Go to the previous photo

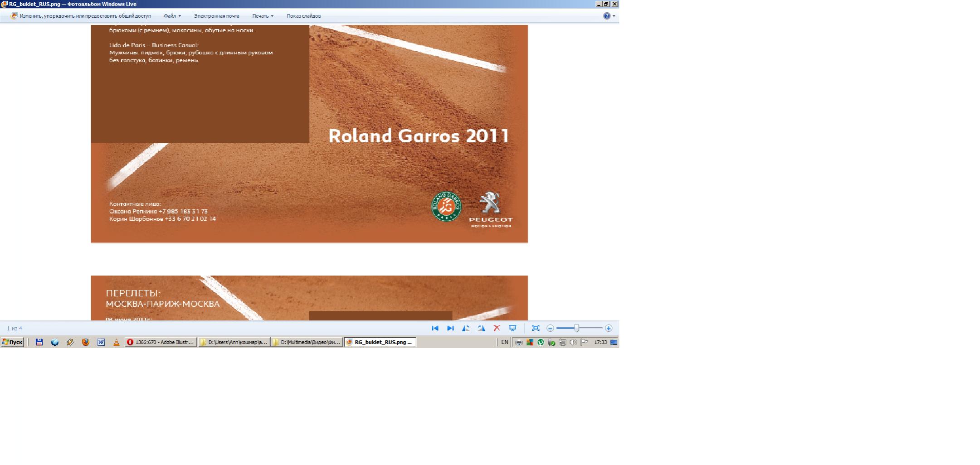(435, 328)
